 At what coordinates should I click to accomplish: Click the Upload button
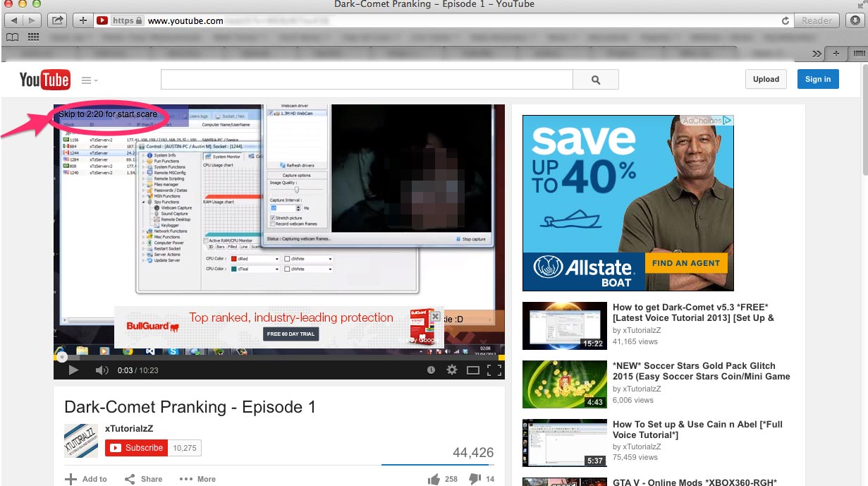pos(766,79)
